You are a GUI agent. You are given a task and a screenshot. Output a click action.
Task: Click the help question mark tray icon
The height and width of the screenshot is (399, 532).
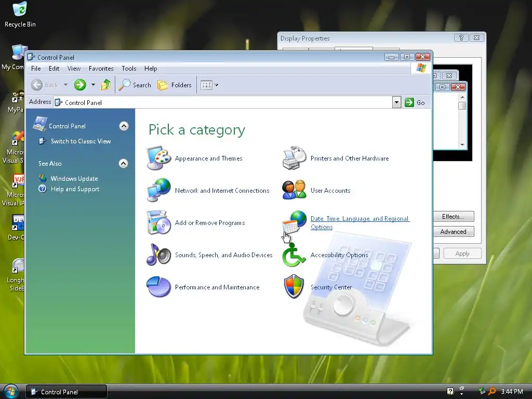450,391
